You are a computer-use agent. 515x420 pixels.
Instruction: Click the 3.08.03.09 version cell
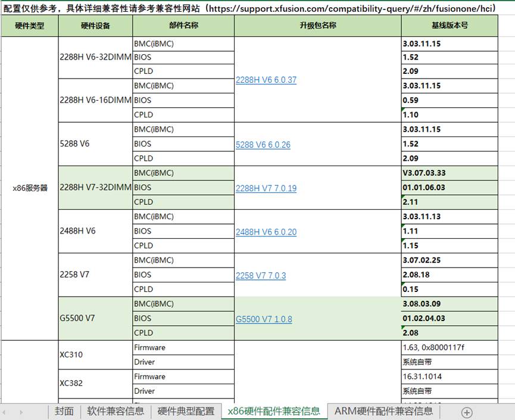coord(450,304)
